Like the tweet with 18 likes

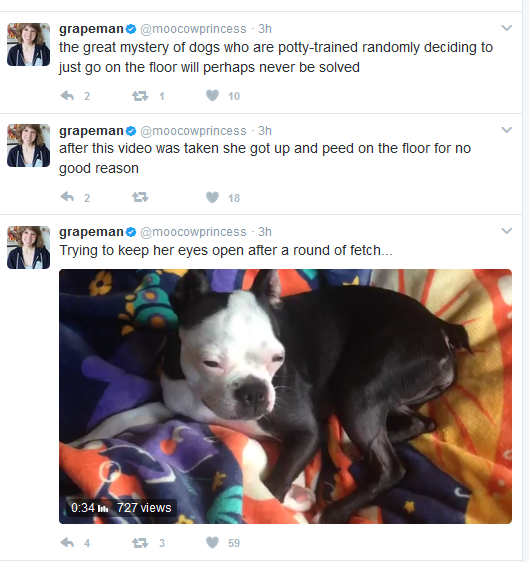212,197
